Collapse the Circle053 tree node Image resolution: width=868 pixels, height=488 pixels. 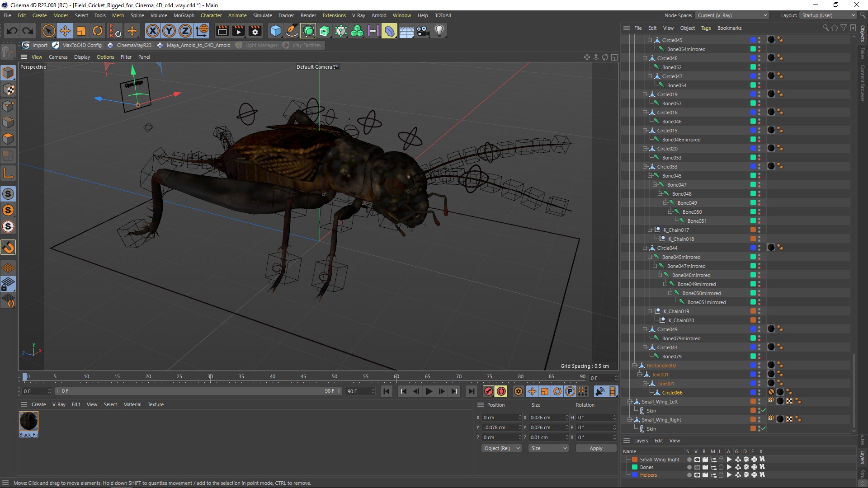(645, 167)
